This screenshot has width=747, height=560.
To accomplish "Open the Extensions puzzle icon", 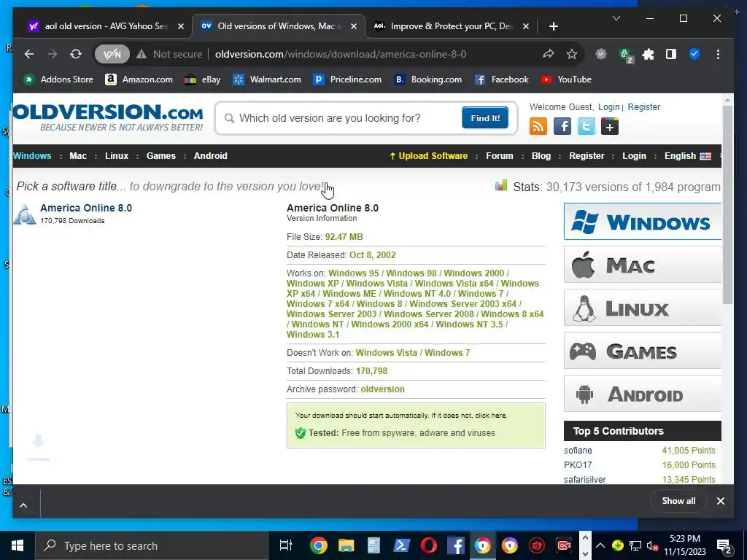I will [648, 54].
